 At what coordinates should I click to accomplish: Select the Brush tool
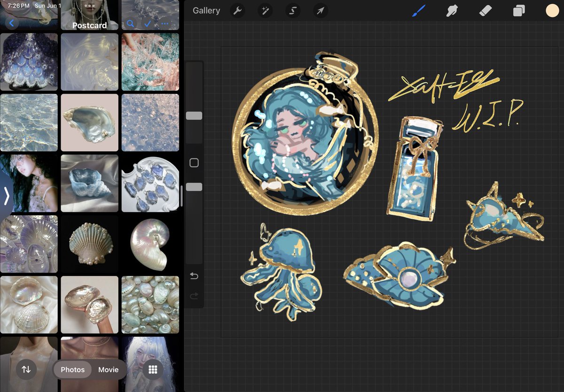(x=419, y=10)
